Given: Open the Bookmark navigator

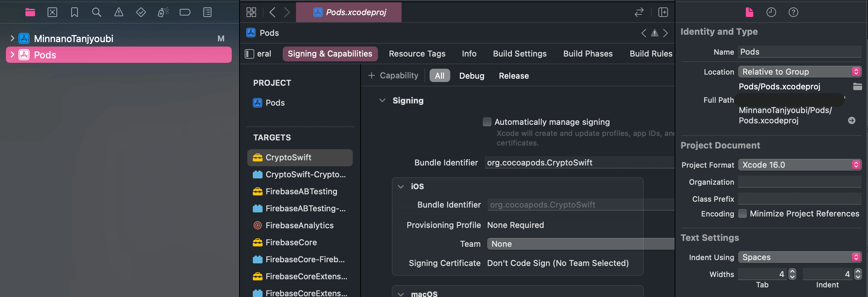Looking at the screenshot, I should [x=75, y=13].
